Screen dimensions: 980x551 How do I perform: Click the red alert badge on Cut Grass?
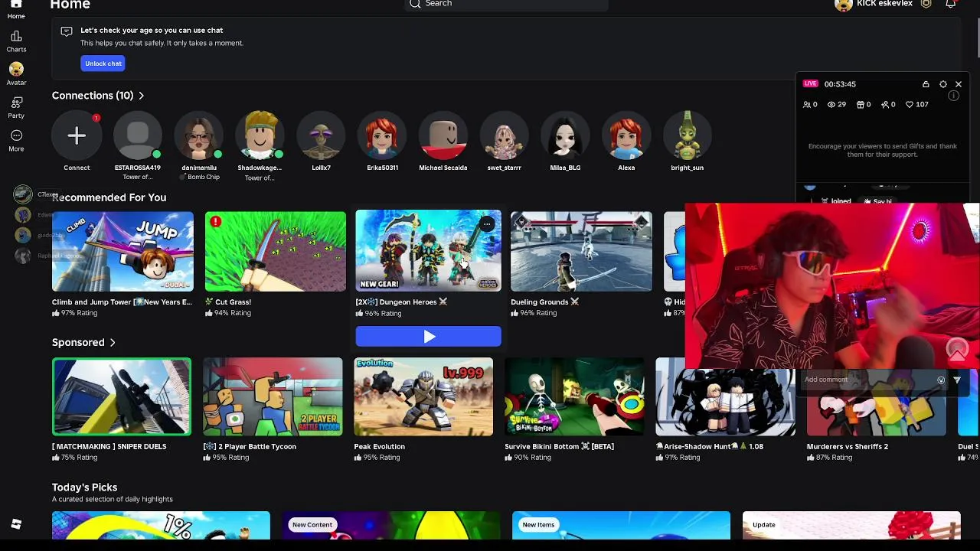coord(215,222)
